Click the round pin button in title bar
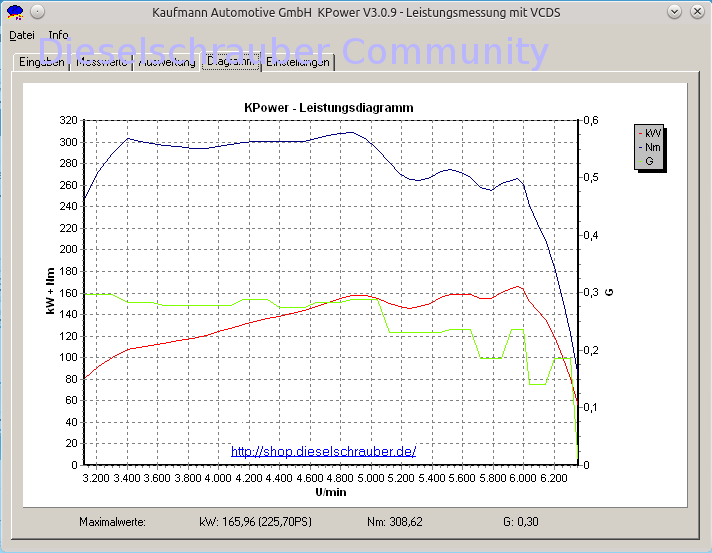 pos(38,12)
